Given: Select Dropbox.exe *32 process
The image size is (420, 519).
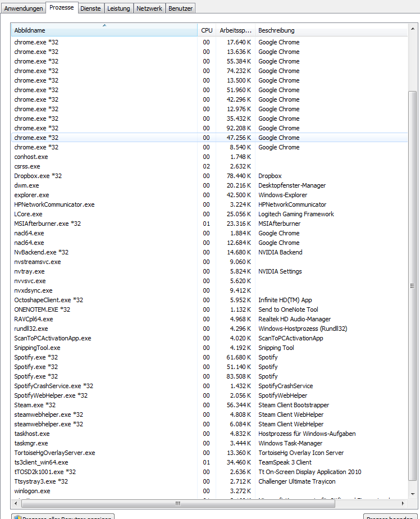Looking at the screenshot, I should 209,176.
